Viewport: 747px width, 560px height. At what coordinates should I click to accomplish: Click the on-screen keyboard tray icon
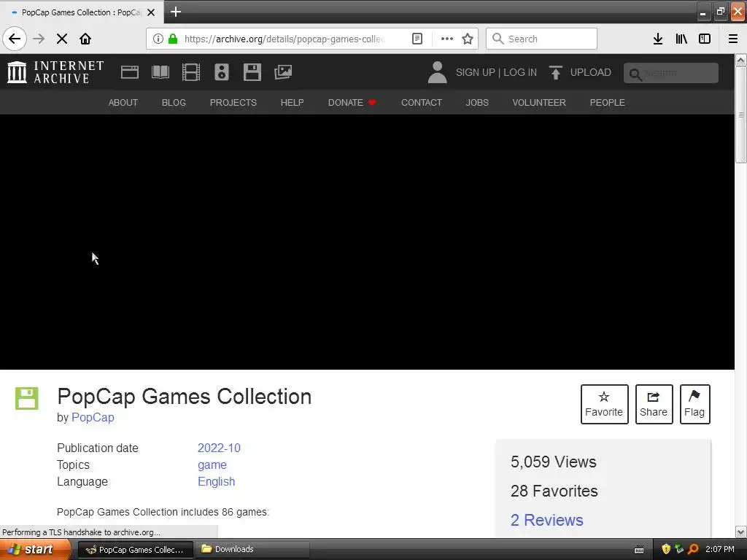click(x=639, y=550)
